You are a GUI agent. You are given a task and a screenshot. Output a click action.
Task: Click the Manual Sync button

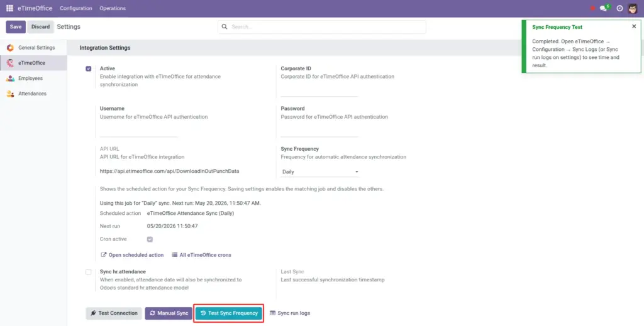pos(169,313)
